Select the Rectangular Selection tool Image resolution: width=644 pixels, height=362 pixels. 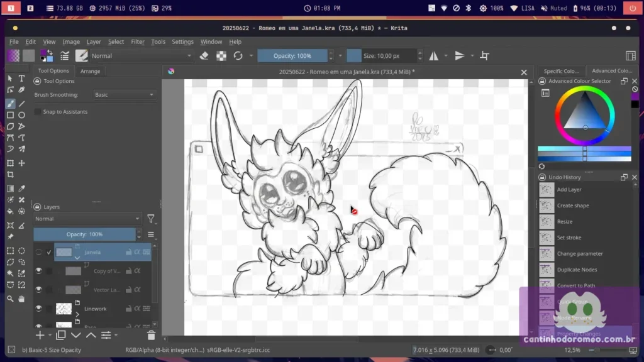click(x=10, y=251)
